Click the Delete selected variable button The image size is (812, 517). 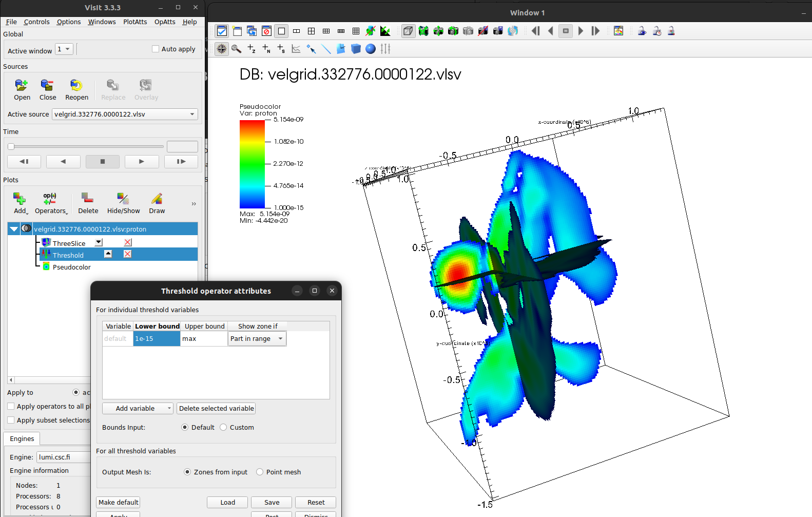click(x=216, y=408)
